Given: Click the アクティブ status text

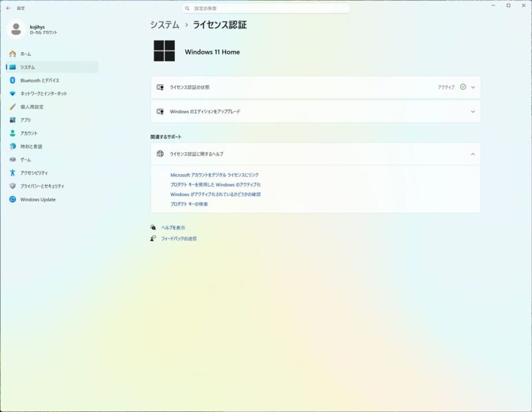Looking at the screenshot, I should [446, 88].
